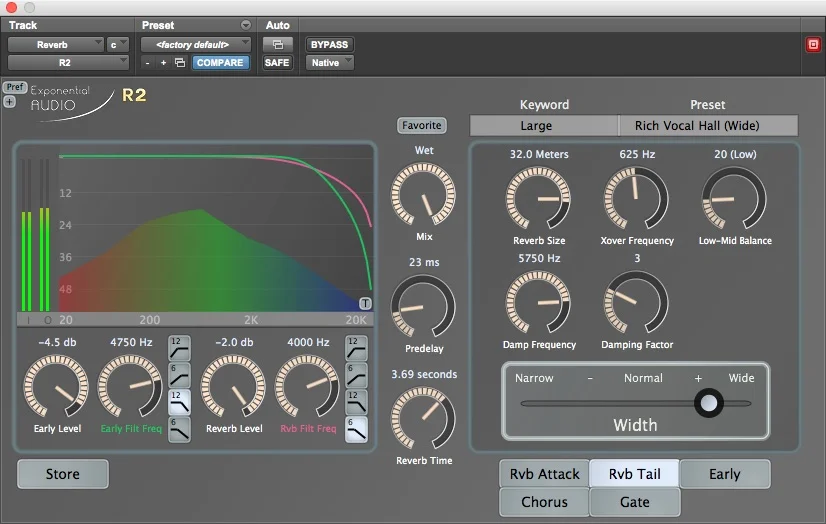Click the 20 (Low) balance value
This screenshot has width=826, height=524.
pos(735,154)
